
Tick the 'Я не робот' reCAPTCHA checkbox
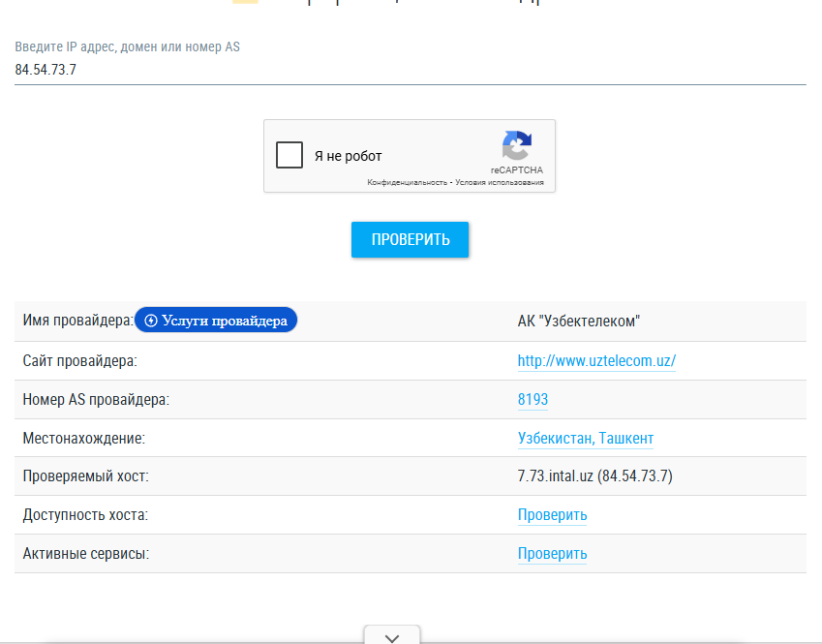[289, 155]
